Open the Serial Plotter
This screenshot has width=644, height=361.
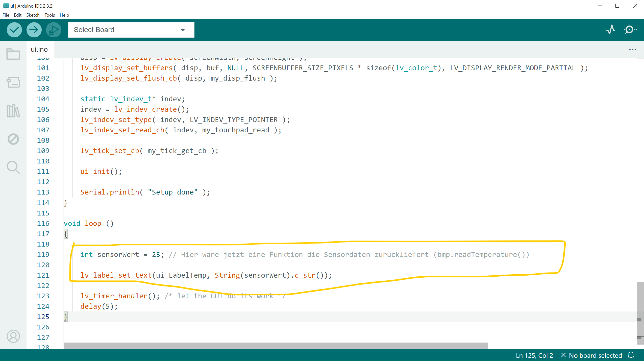point(611,30)
